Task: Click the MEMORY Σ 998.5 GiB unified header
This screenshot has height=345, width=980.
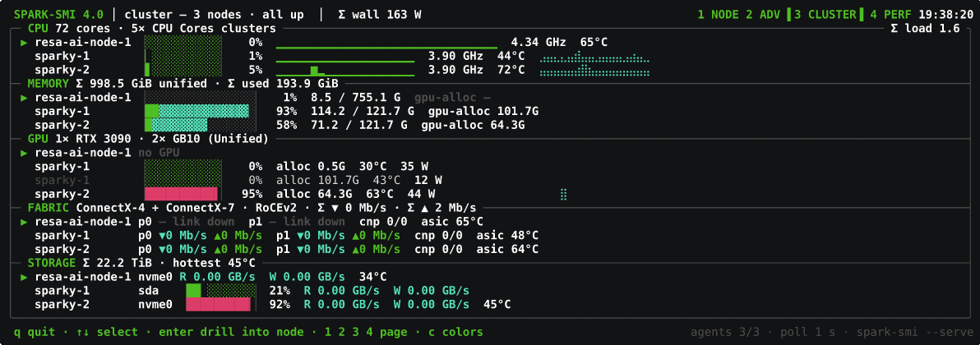Action: pos(183,84)
